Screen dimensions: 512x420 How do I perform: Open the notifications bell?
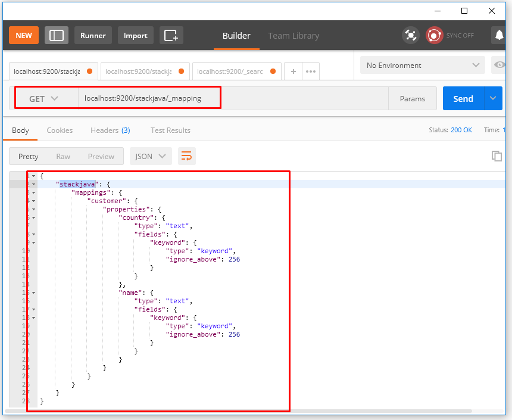[499, 35]
